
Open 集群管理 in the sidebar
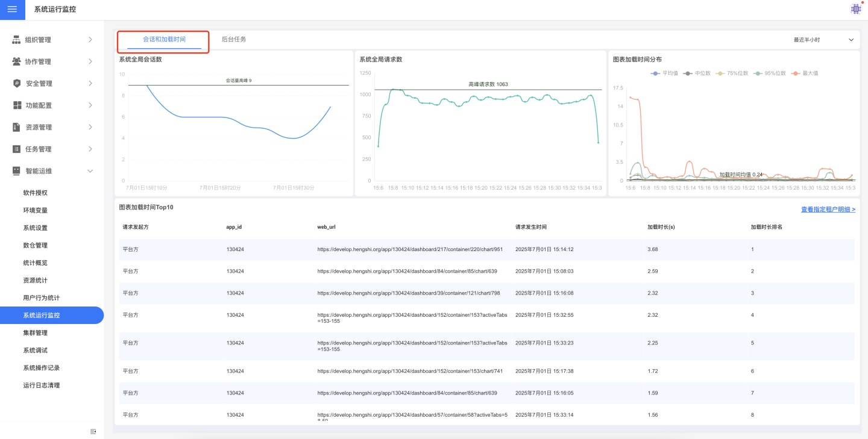pyautogui.click(x=36, y=333)
